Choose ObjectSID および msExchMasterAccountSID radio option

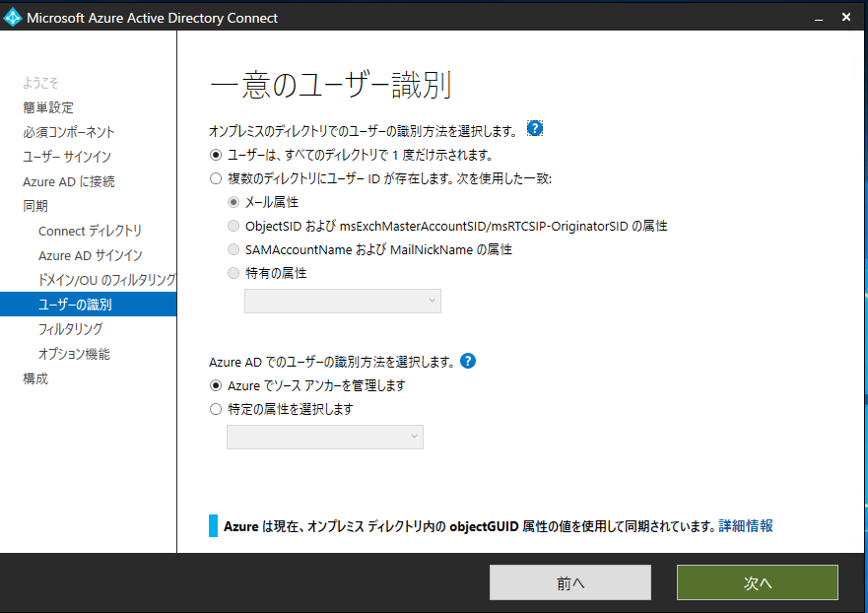pos(234,226)
